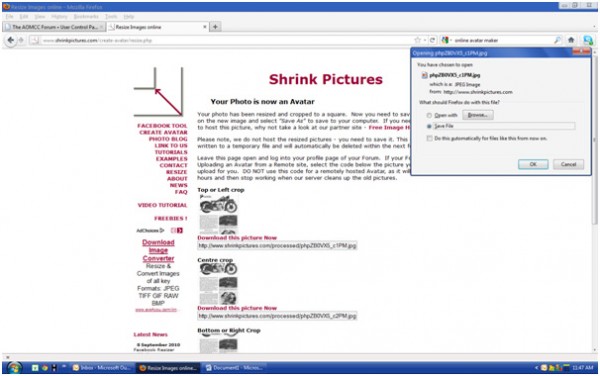
Task: Open the FREEBIES ! link
Action: [171, 218]
